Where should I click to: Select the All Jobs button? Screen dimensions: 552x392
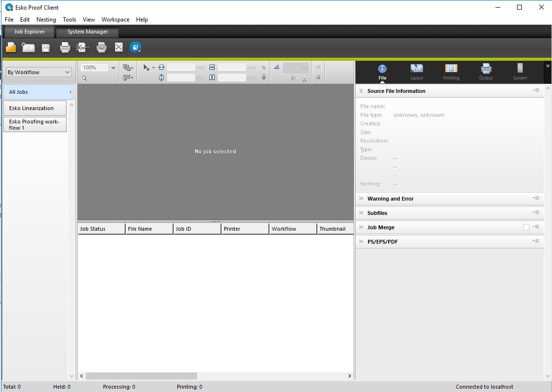tap(39, 92)
